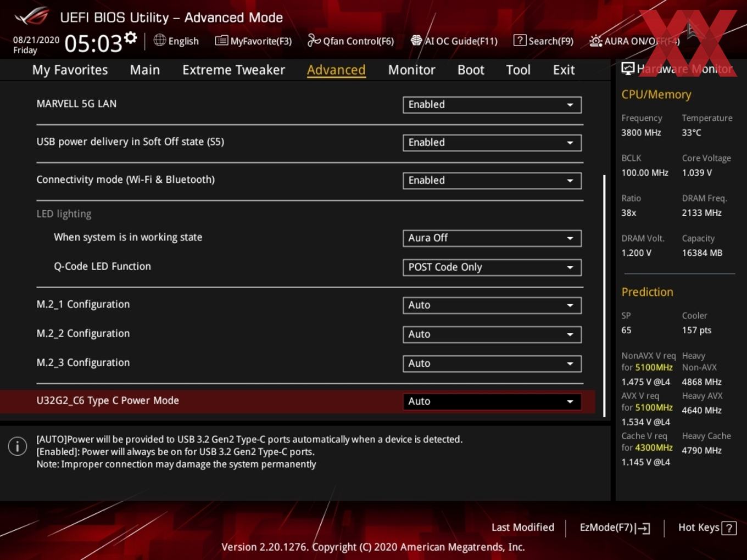Click the LED lighting section header

coord(64,214)
